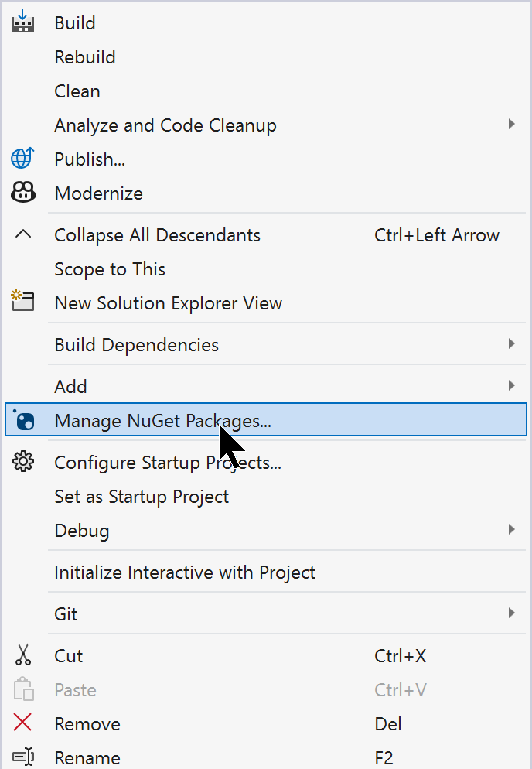Select Rebuild from the context menu
The width and height of the screenshot is (532, 769).
[x=85, y=57]
